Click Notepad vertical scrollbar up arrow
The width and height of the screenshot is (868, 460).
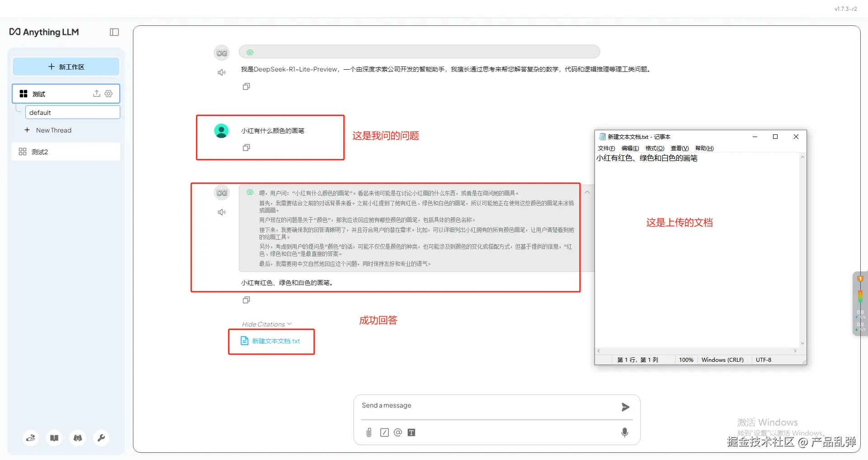click(x=802, y=157)
